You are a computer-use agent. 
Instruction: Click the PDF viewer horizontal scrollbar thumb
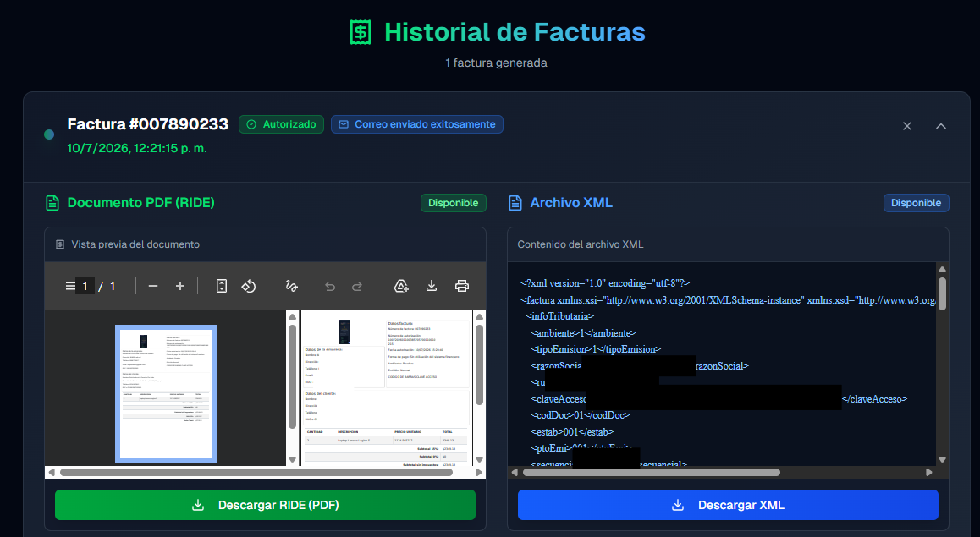(x=256, y=472)
